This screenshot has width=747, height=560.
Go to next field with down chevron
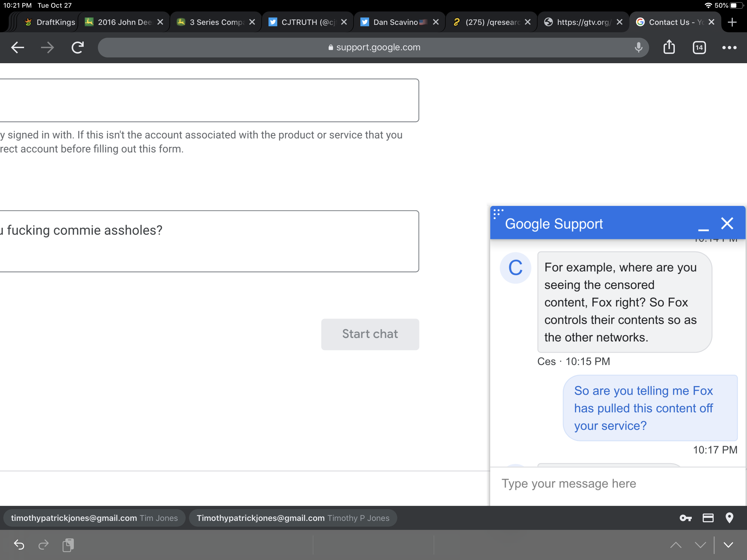pyautogui.click(x=701, y=545)
